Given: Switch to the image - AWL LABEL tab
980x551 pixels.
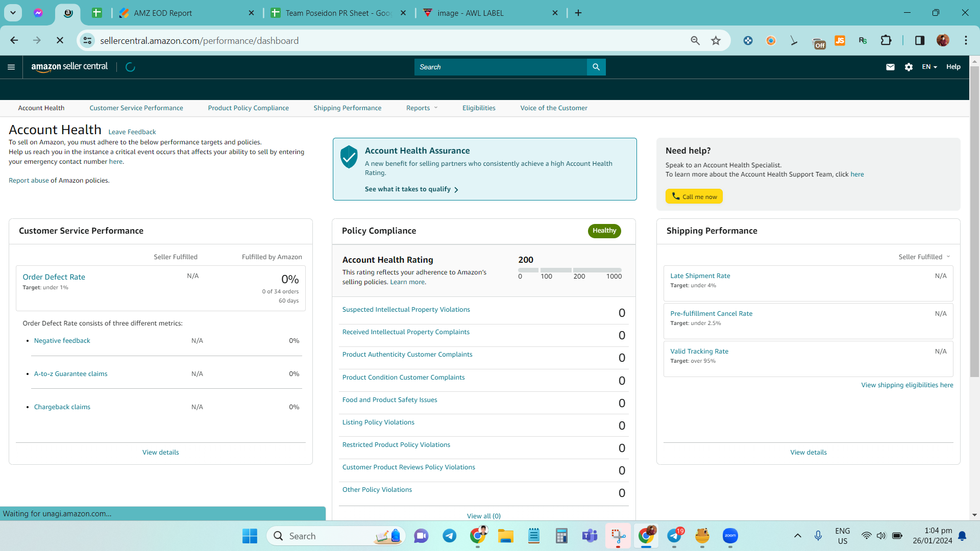Looking at the screenshot, I should tap(491, 13).
